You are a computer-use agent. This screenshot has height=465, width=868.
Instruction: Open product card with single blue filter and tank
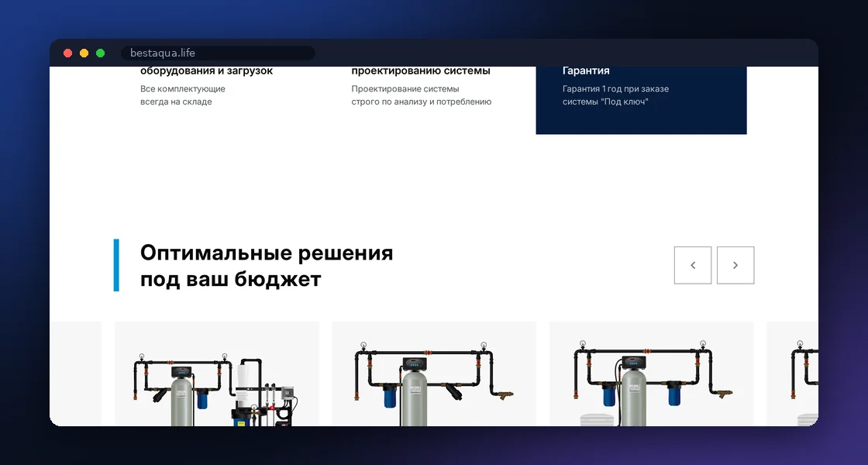point(434,374)
